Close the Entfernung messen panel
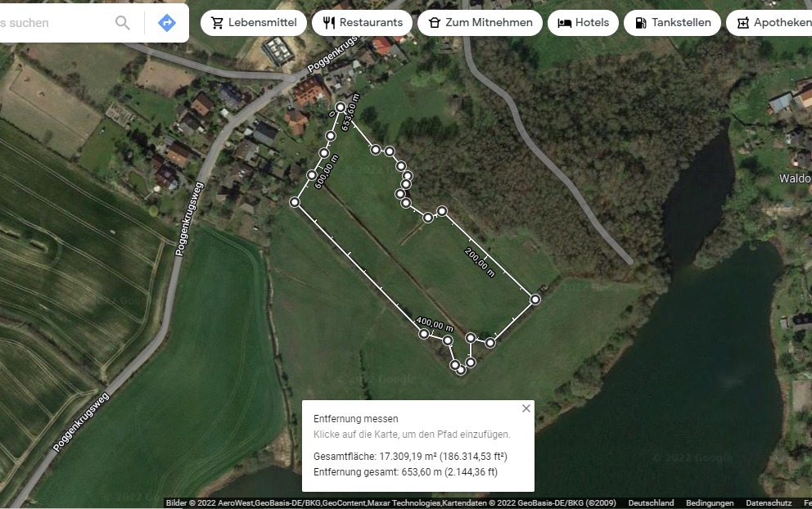 point(526,408)
